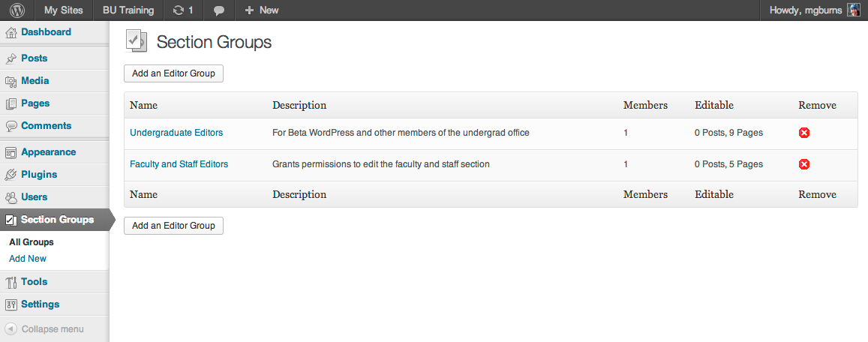Click the top Add an Editor Group button
Screen dimensions: 868x342
click(173, 73)
